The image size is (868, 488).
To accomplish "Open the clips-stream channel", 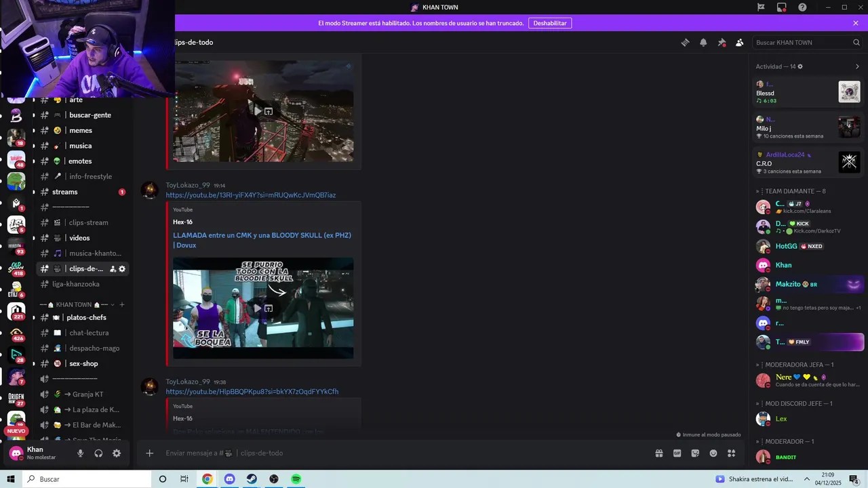I will 82,222.
